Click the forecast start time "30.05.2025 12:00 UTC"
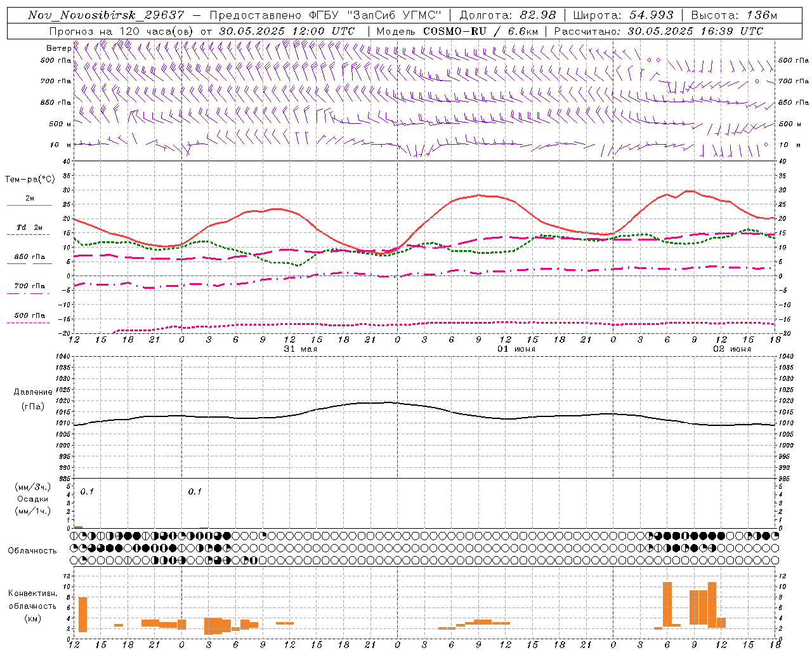The width and height of the screenshot is (812, 650). click(x=287, y=31)
